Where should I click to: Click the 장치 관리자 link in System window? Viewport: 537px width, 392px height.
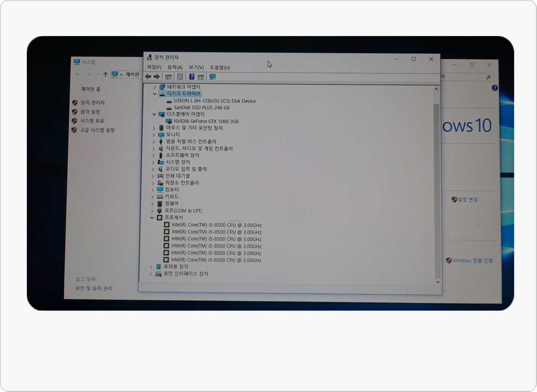click(92, 103)
